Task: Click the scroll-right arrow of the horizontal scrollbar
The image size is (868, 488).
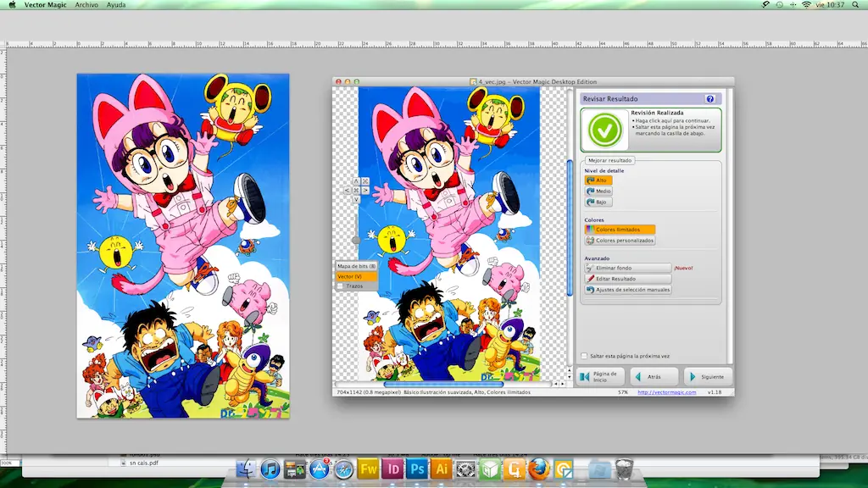Action: click(x=563, y=384)
